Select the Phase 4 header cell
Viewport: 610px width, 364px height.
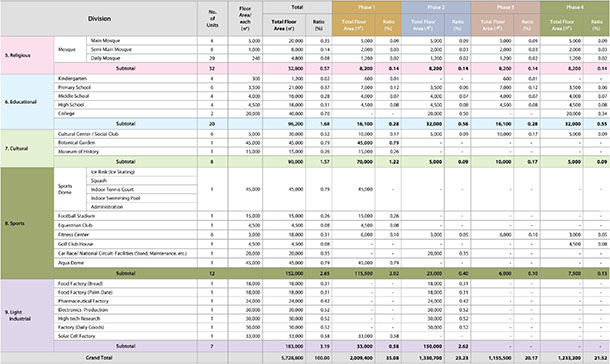click(x=575, y=7)
